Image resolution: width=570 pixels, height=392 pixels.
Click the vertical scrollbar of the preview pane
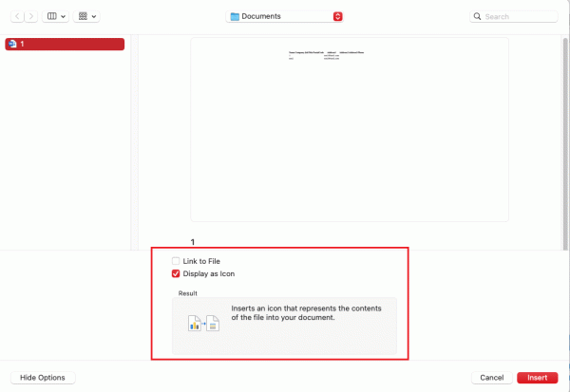(x=565, y=143)
